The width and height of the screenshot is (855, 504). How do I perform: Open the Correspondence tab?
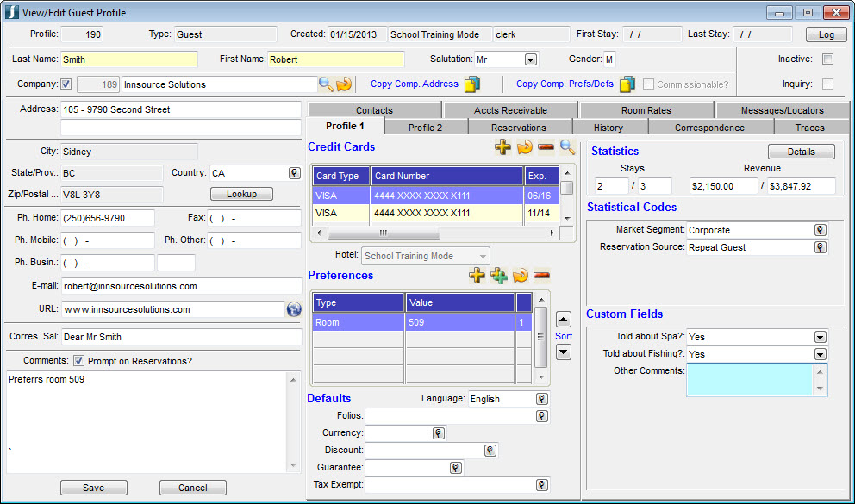point(709,127)
